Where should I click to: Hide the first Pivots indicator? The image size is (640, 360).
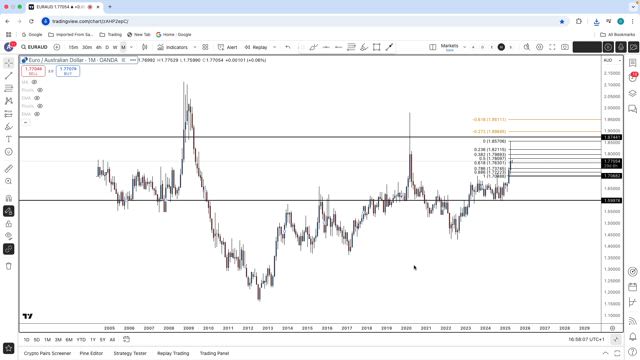40,90
